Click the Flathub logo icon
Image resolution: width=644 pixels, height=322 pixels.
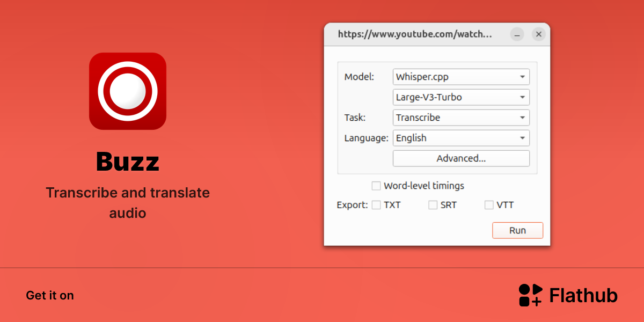pos(531,295)
